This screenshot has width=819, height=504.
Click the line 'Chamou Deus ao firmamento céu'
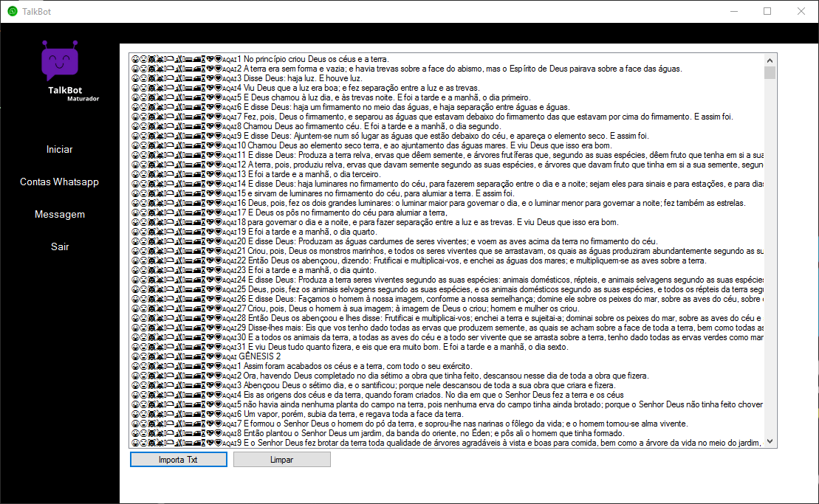(317, 126)
